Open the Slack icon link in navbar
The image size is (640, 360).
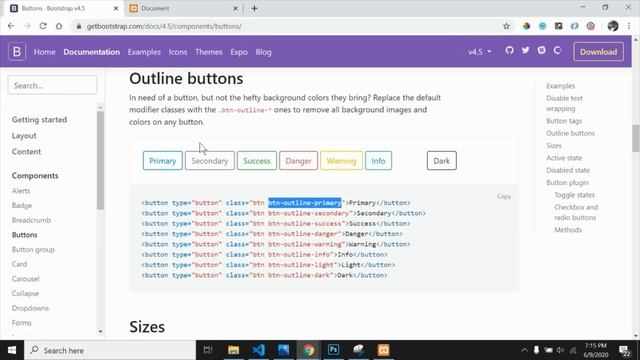[542, 50]
